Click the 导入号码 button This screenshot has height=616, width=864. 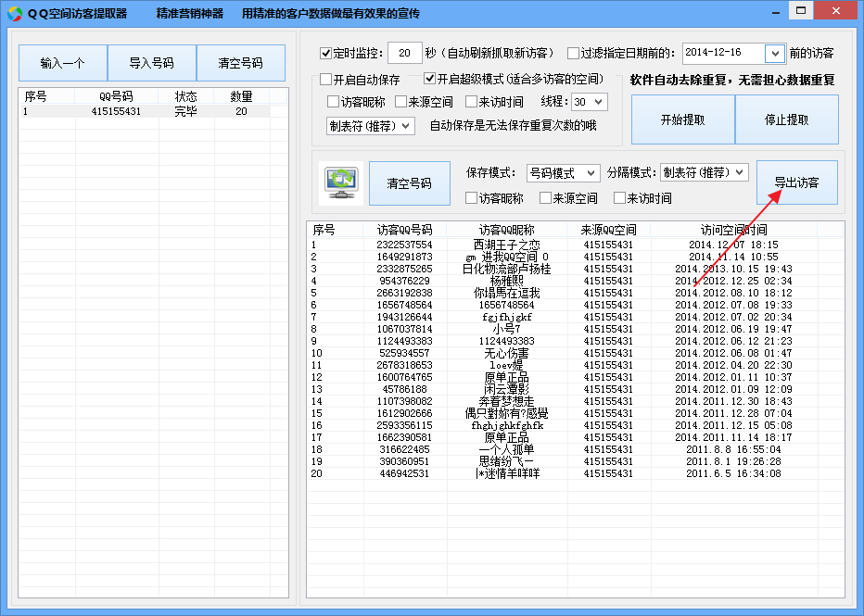(151, 63)
